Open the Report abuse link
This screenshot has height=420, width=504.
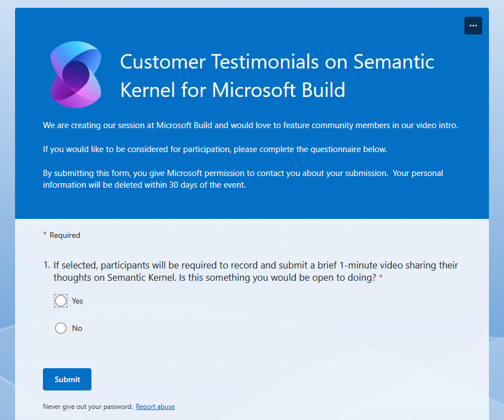(155, 407)
